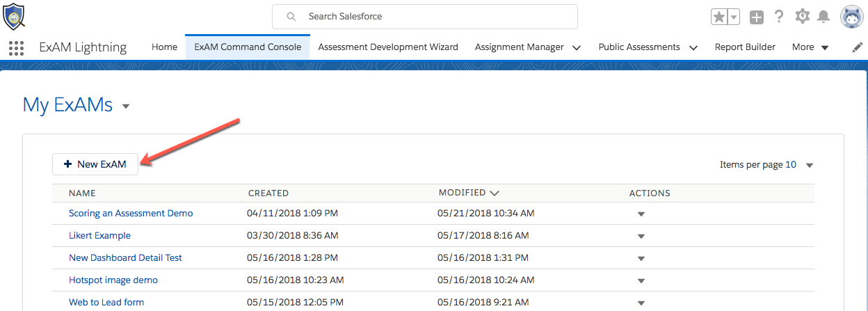Open the Items per page dropdown

[x=809, y=166]
